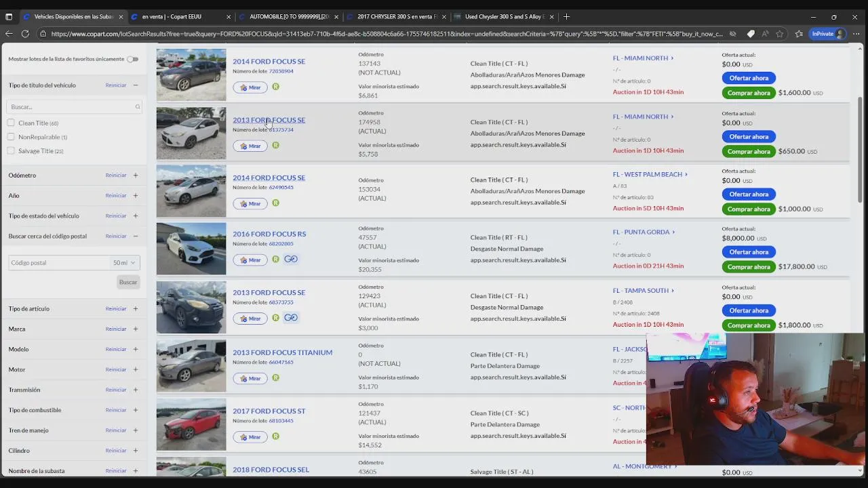Open new browser tab with plus icon
Viewport: 868px width, 488px height.
point(566,16)
